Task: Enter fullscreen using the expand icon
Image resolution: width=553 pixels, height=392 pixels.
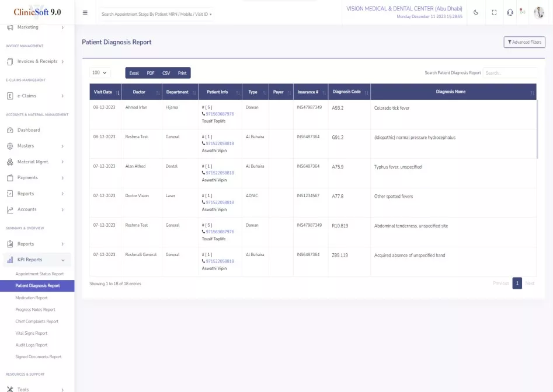Action: 494,13
